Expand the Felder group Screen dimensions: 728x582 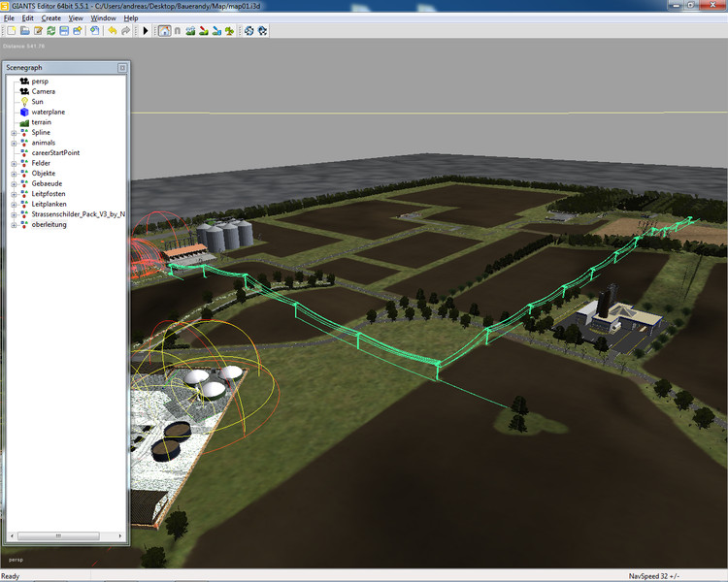14,163
